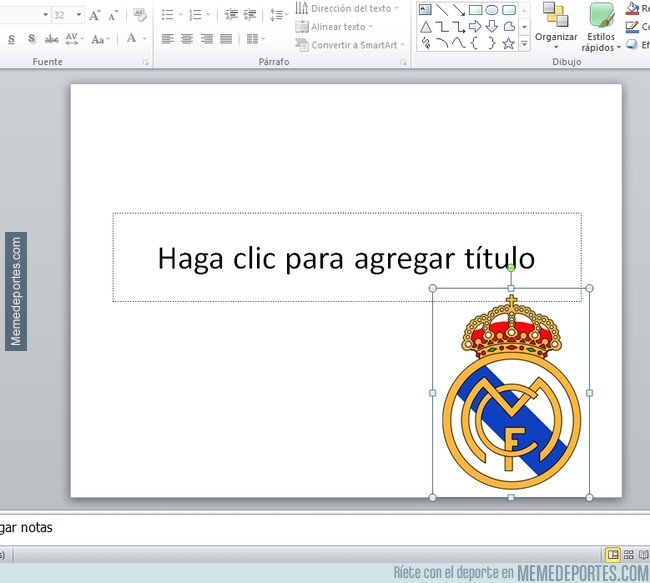650x583 pixels.
Task: Increase the list indent level
Action: pos(250,15)
